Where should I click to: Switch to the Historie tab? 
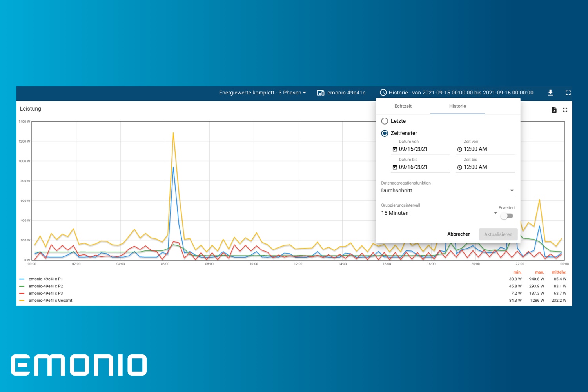[457, 106]
